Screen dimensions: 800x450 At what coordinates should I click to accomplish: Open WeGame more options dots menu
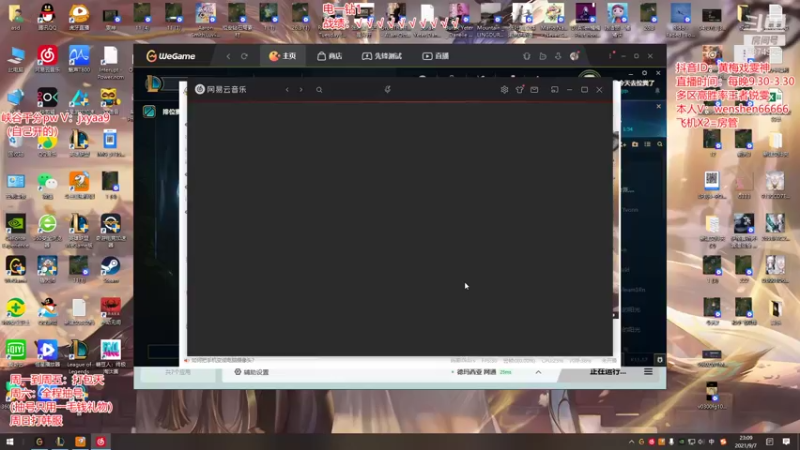610,56
